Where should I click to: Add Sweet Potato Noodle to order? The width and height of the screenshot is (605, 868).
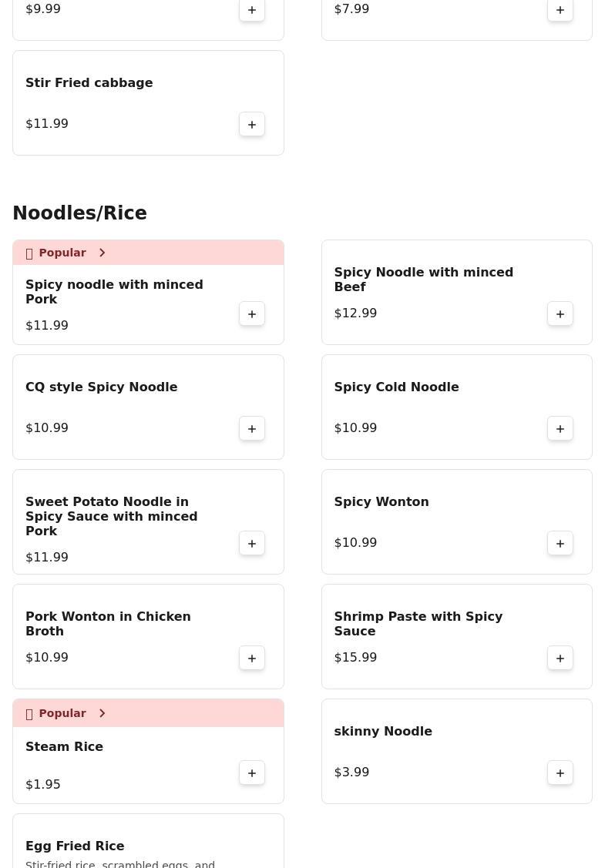(x=252, y=543)
